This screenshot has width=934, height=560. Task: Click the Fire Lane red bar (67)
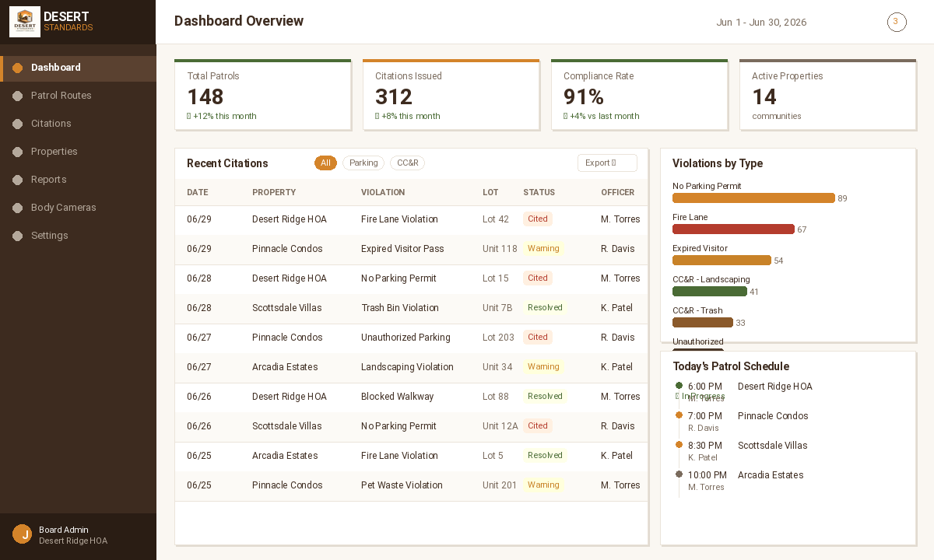click(733, 229)
